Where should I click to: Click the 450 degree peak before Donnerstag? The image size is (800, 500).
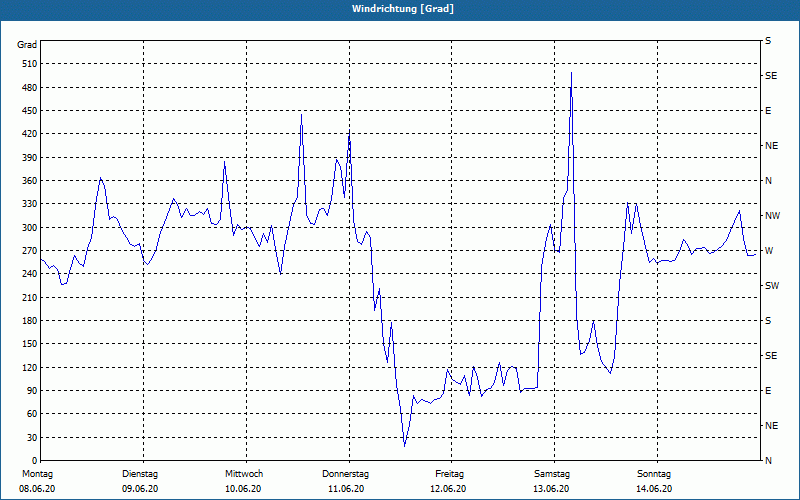pos(302,115)
